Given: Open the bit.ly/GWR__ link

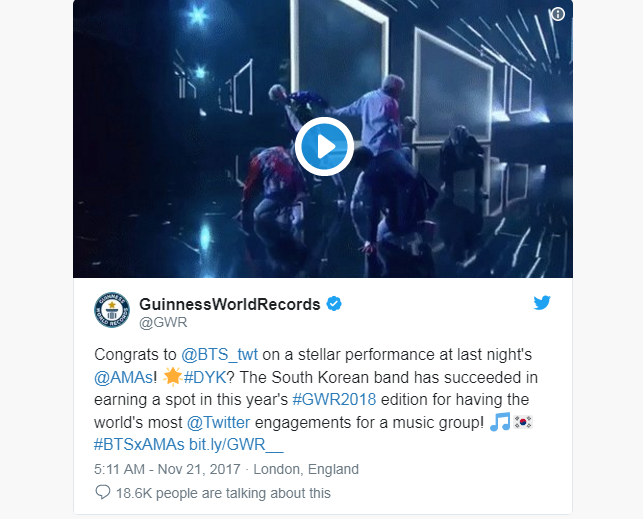Looking at the screenshot, I should click(236, 445).
